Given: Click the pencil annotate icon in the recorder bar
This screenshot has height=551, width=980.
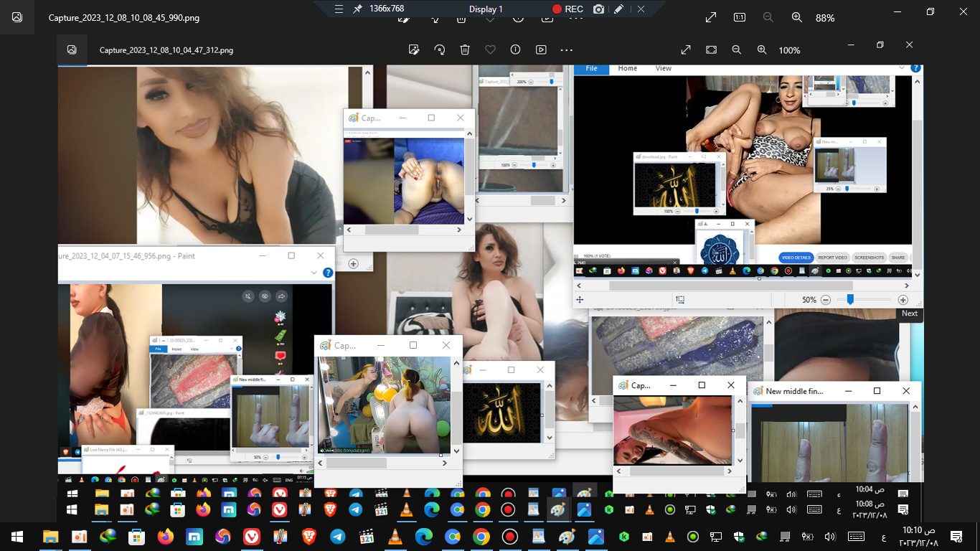Looking at the screenshot, I should pyautogui.click(x=618, y=9).
